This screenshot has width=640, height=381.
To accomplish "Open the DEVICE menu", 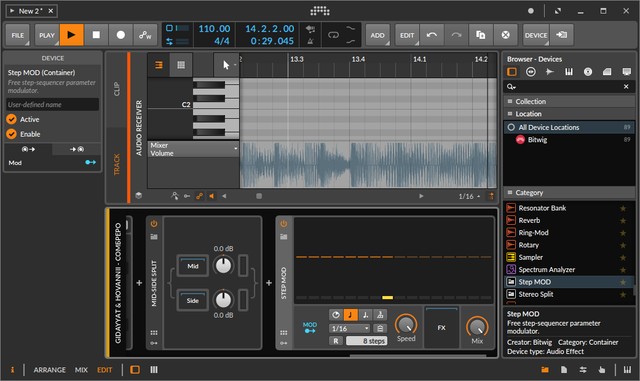I will click(536, 36).
